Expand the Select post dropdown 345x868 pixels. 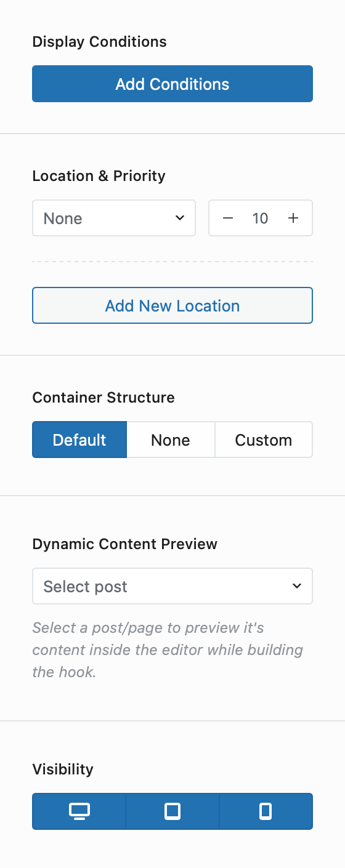pyautogui.click(x=172, y=586)
